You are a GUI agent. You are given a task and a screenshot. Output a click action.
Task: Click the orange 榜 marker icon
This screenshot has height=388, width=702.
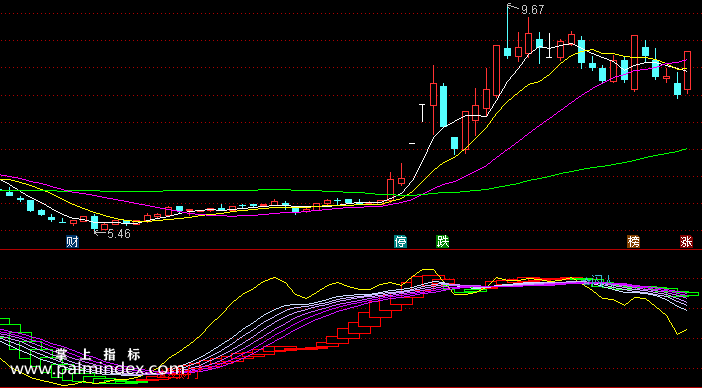634,242
